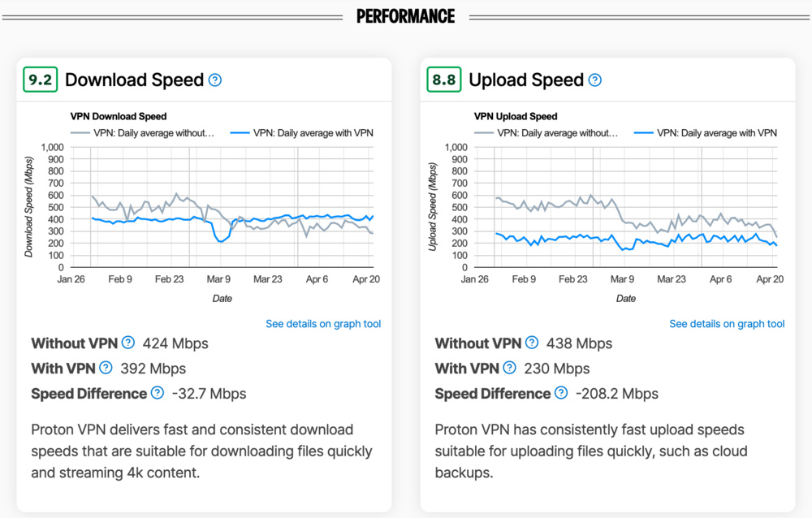Select the PERFORMANCE section header
Image resolution: width=812 pixels, height=518 pixels.
406,15
